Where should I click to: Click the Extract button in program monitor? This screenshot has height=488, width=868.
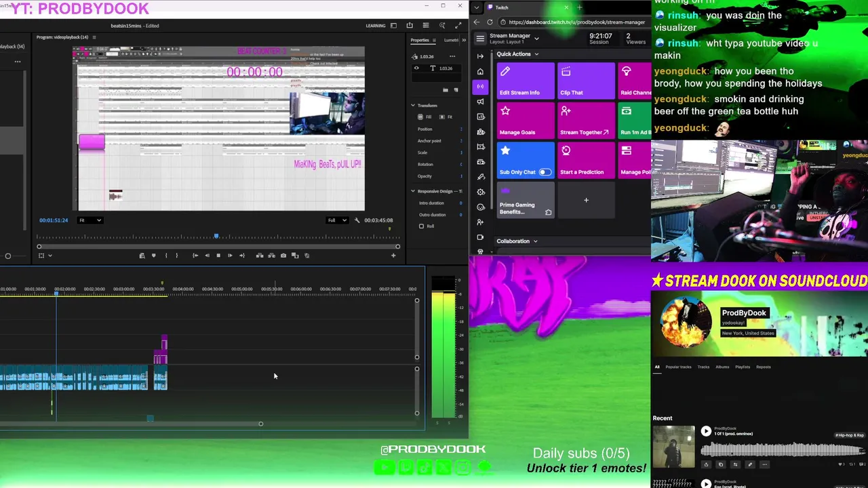(271, 256)
